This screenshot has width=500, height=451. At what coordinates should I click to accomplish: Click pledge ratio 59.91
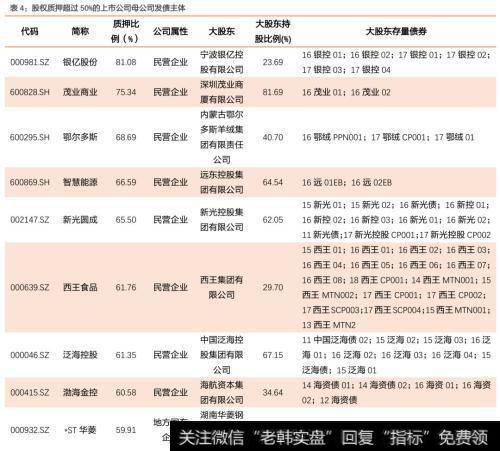(x=126, y=430)
